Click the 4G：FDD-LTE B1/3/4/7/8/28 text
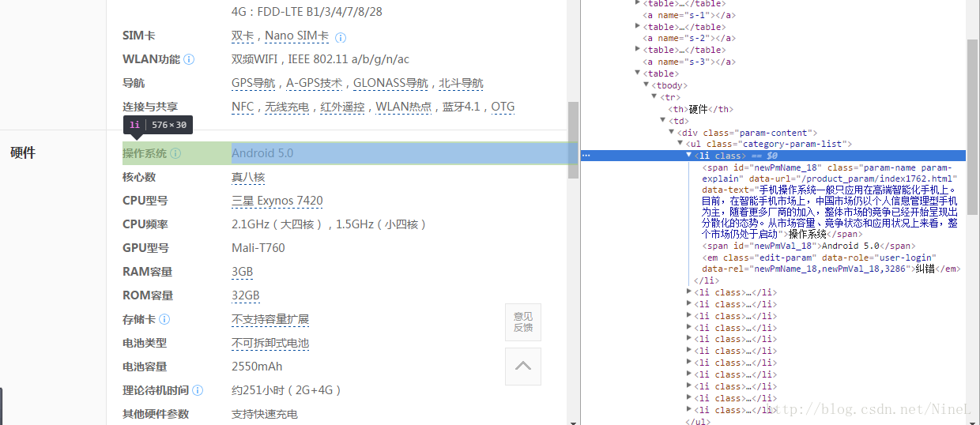980x425 pixels. pyautogui.click(x=307, y=12)
